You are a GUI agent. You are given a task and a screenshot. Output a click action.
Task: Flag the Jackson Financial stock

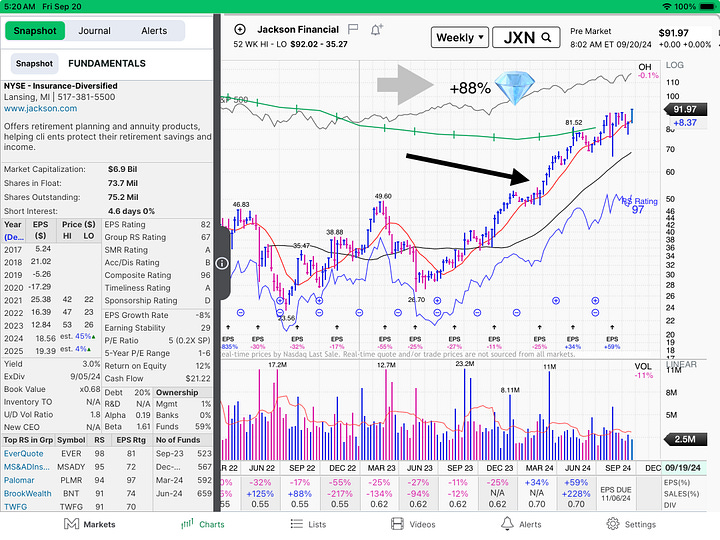tap(353, 30)
